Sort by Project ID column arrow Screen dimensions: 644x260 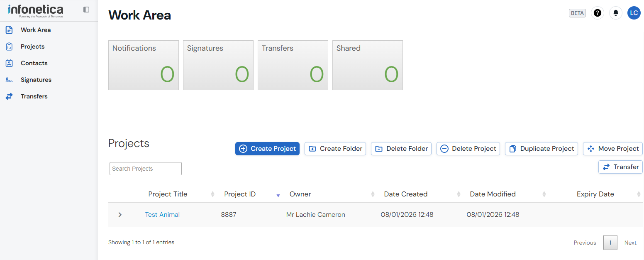pyautogui.click(x=278, y=194)
